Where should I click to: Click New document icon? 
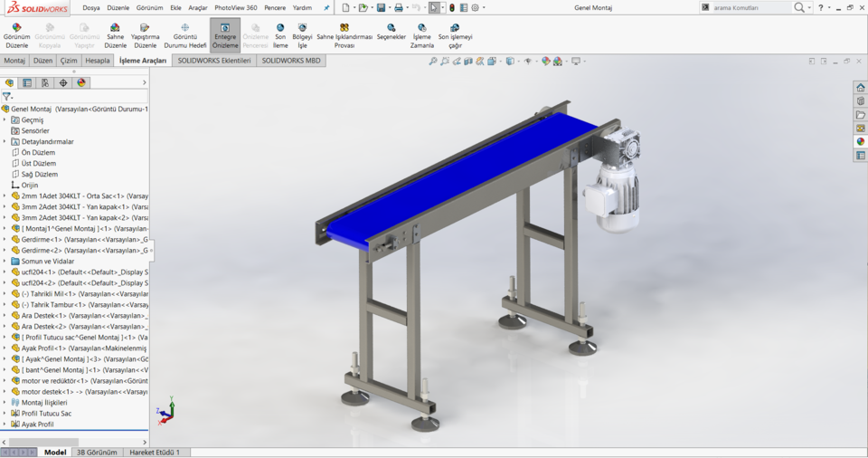(x=346, y=8)
